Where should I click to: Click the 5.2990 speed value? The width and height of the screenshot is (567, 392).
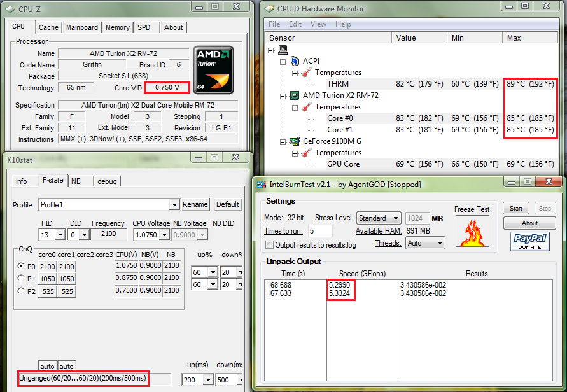[340, 285]
